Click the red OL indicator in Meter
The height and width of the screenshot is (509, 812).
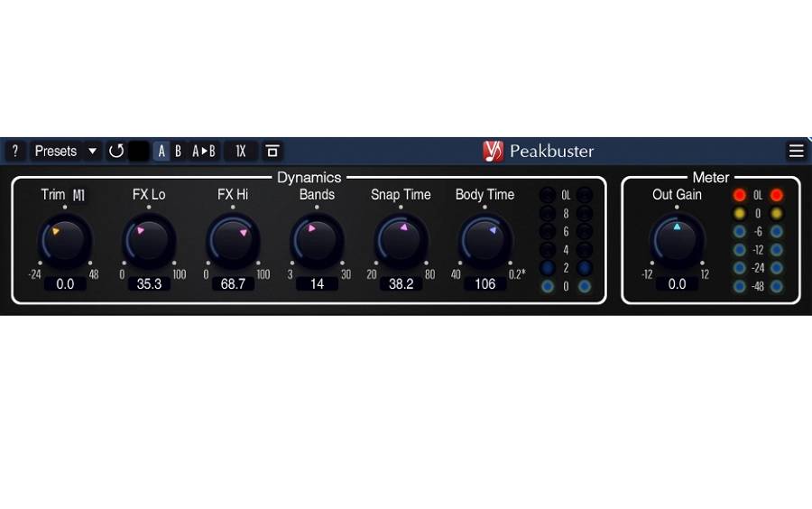(740, 195)
